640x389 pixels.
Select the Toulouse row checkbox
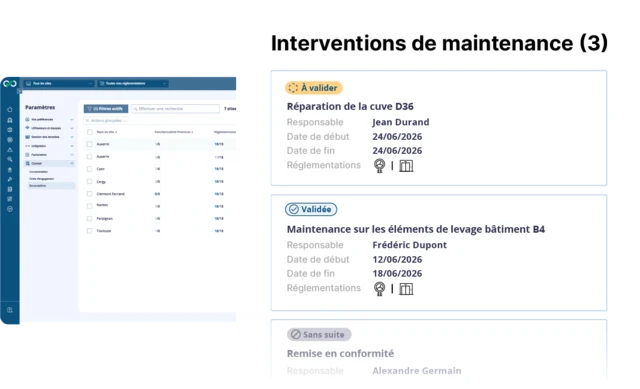(x=89, y=231)
